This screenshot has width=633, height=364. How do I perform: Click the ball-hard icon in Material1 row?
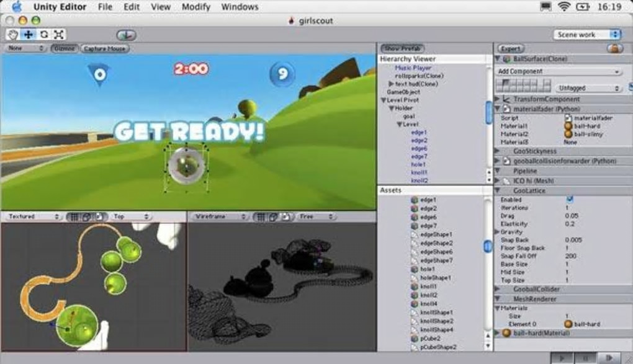point(568,126)
